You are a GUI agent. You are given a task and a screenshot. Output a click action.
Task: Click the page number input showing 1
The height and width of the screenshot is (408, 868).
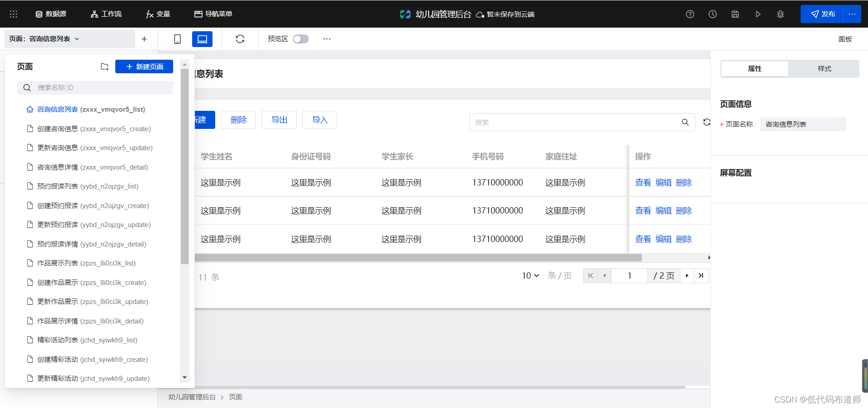coord(629,275)
